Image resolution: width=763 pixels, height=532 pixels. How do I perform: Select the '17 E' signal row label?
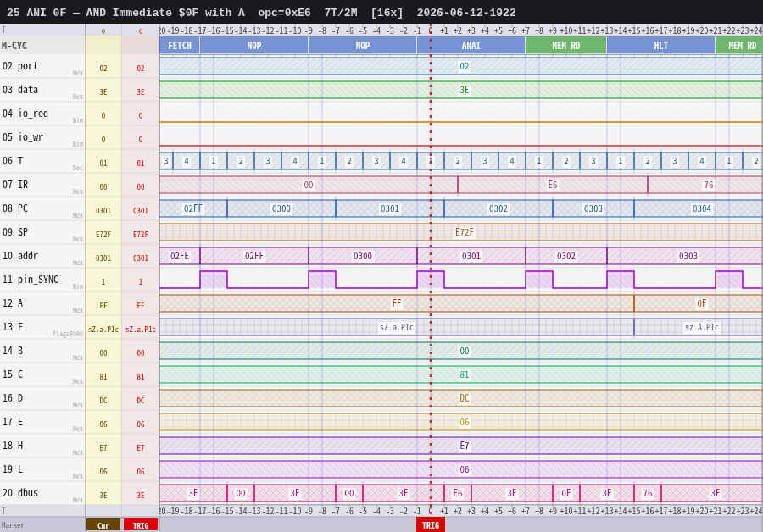[x=13, y=422]
